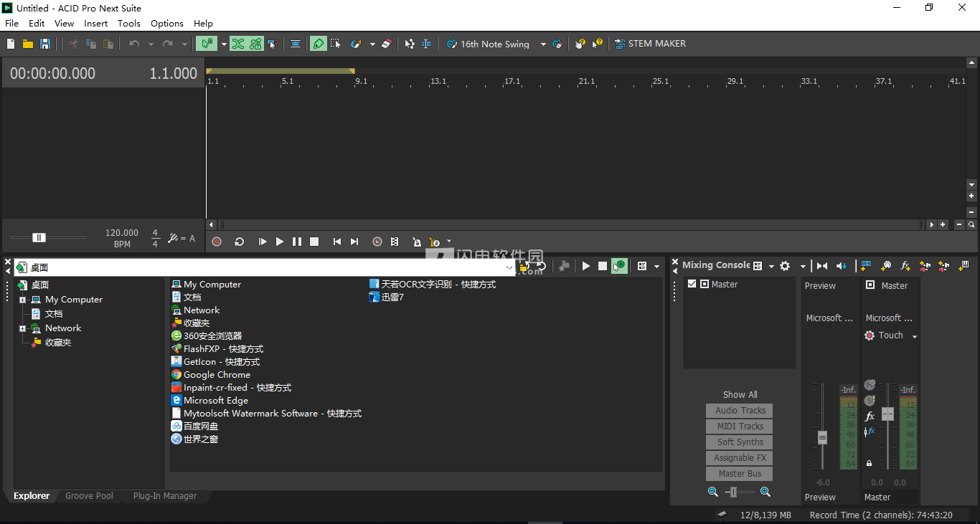
Task: Click the project tempo slider
Action: point(39,237)
